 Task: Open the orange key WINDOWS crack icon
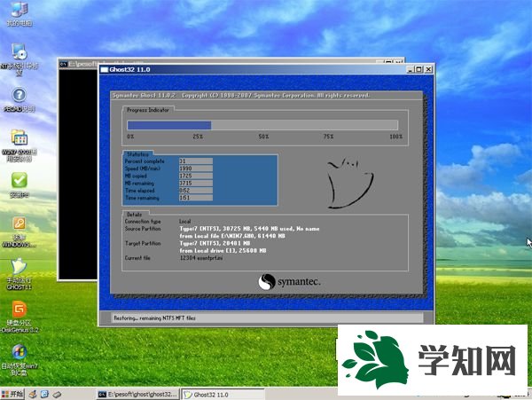(x=19, y=232)
